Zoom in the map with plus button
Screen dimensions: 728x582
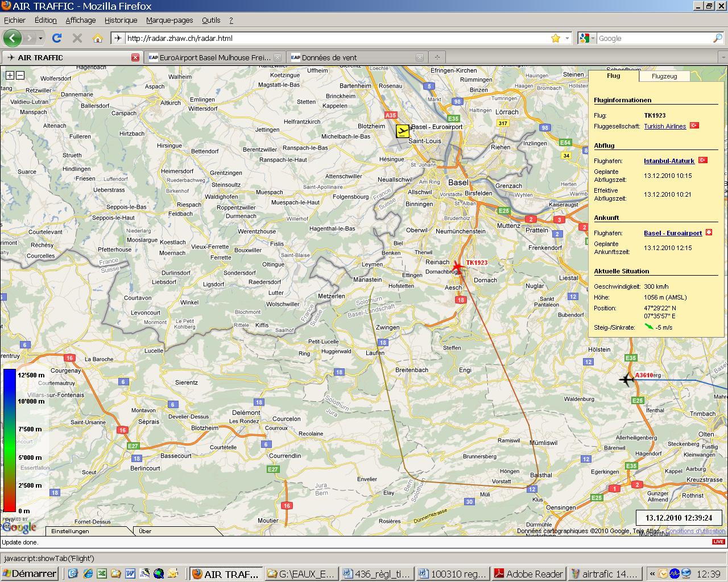(10, 75)
